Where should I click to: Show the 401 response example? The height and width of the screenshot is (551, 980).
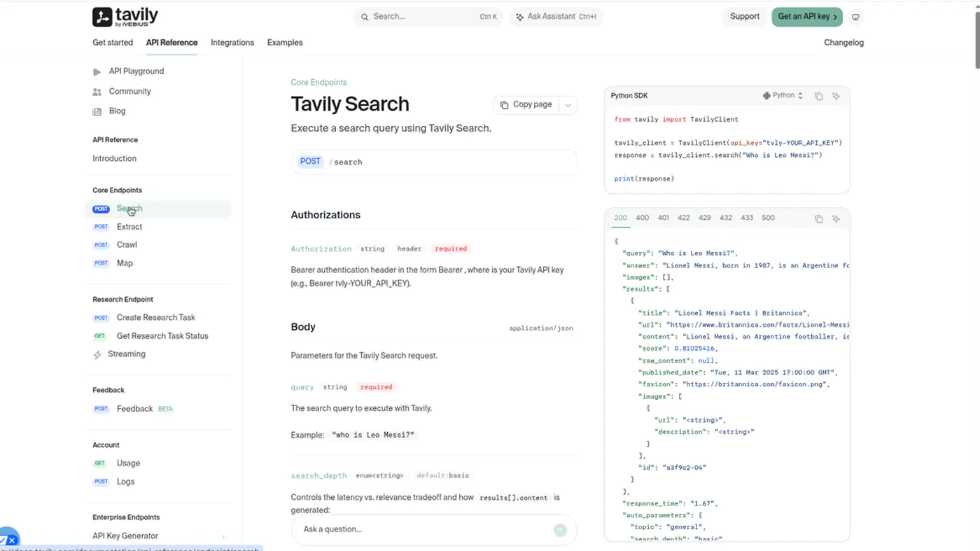[x=663, y=218]
